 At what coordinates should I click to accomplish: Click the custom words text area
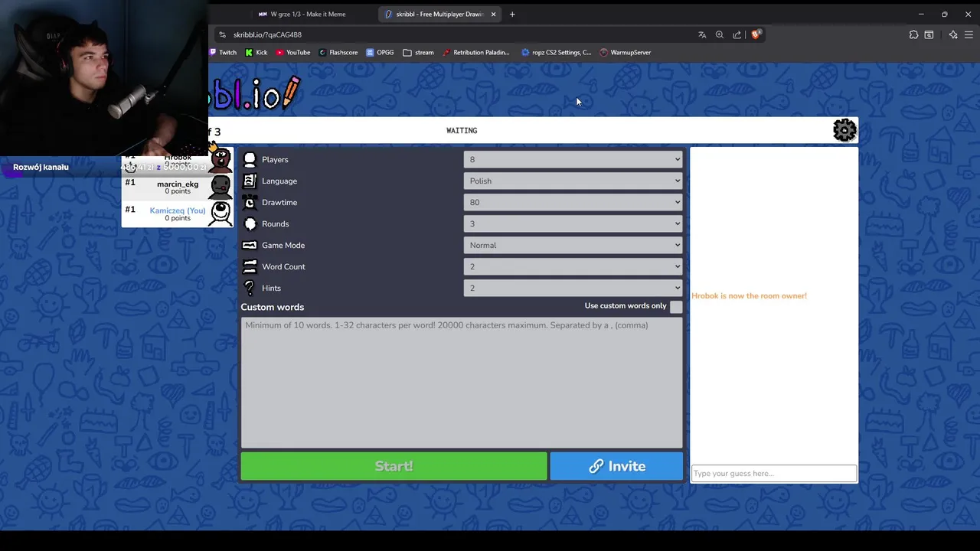tap(462, 382)
